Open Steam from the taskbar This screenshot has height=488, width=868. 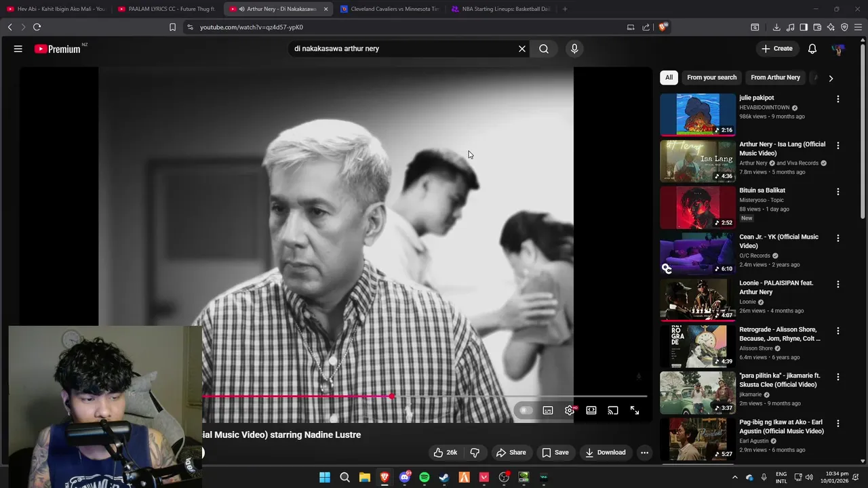(444, 477)
